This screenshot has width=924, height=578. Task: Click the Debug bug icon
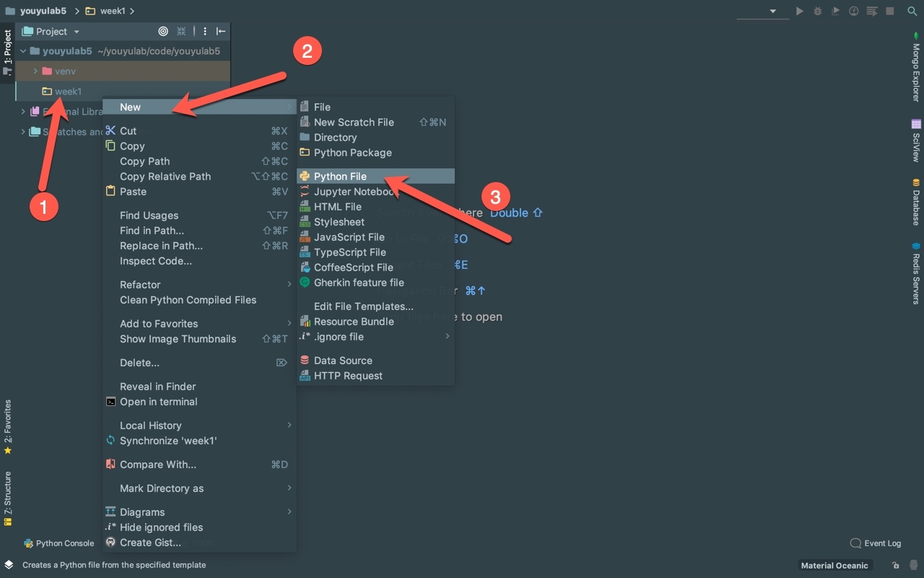point(817,12)
